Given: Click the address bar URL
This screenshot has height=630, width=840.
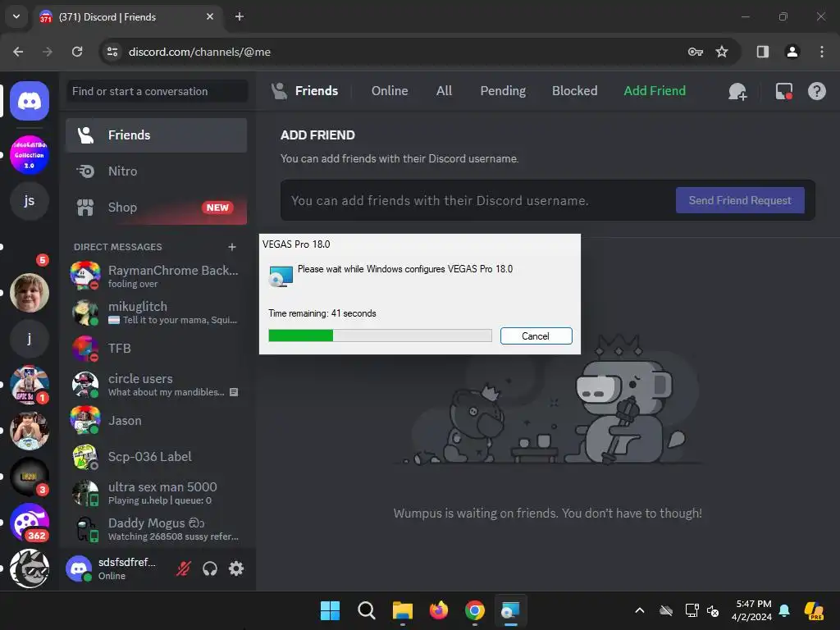Looking at the screenshot, I should 200,52.
